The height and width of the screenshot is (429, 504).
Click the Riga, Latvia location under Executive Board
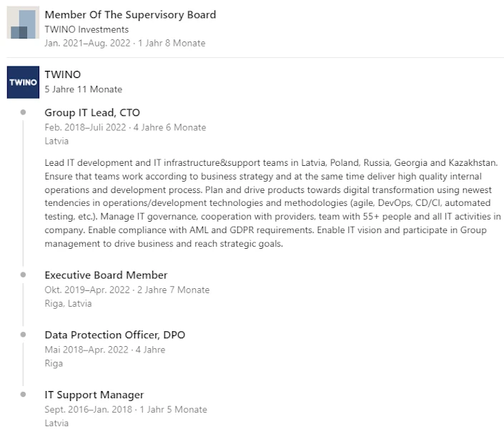click(68, 303)
